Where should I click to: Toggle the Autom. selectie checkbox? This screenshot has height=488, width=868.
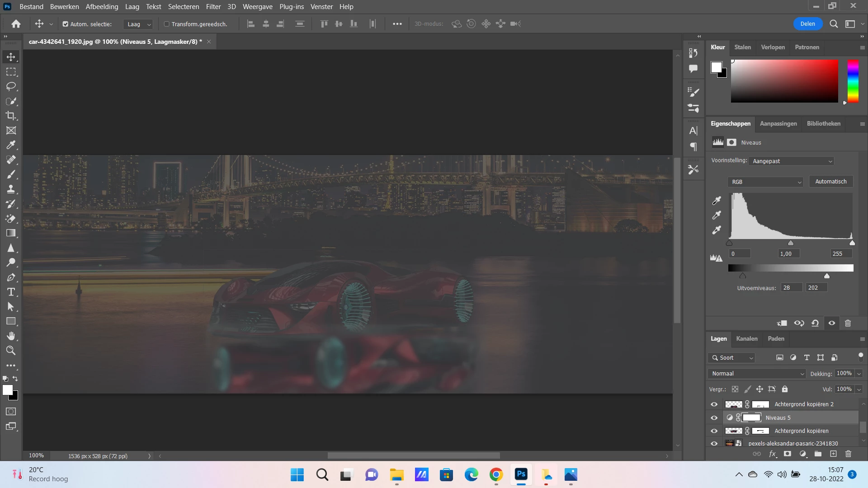[x=65, y=24]
